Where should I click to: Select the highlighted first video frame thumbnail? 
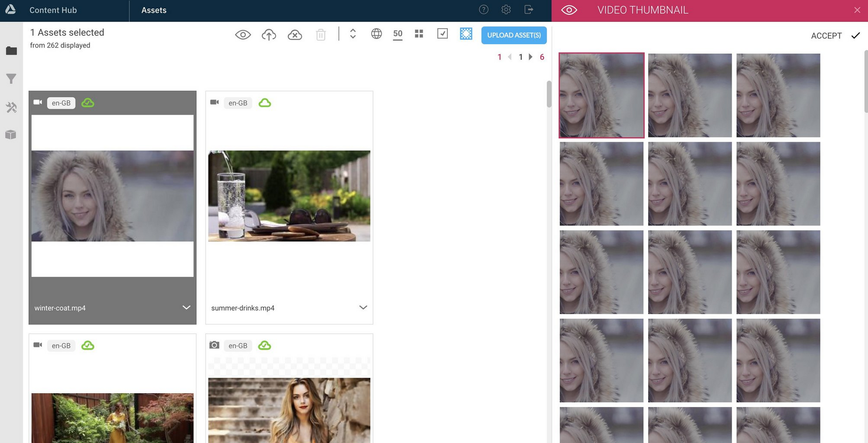pos(601,95)
